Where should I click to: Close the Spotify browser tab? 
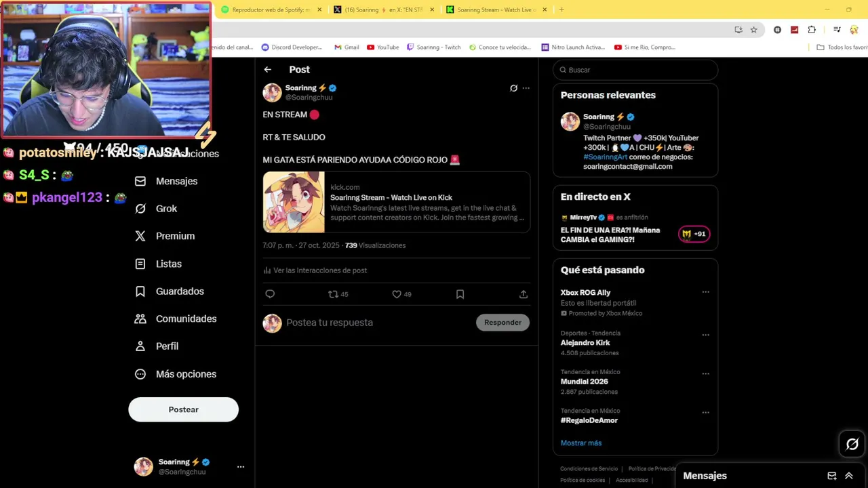click(319, 9)
